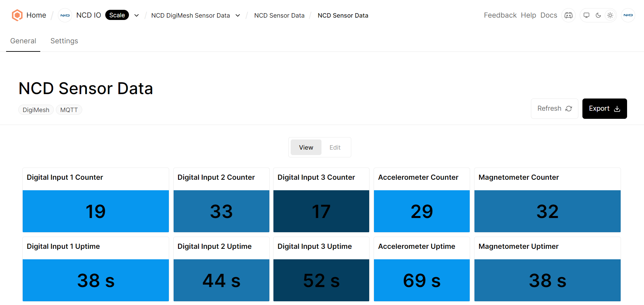Toggle the theme to dark via moon button

click(x=598, y=15)
